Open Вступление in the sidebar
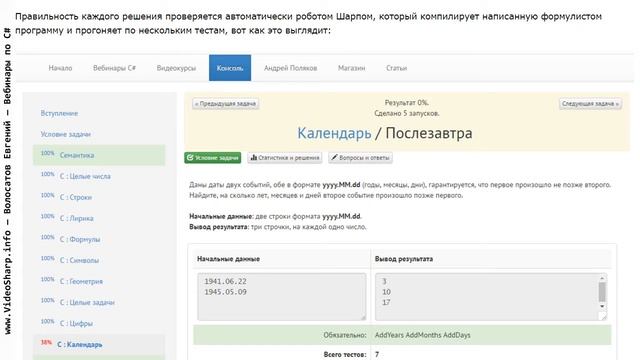Image resolution: width=640 pixels, height=360 pixels. click(x=59, y=113)
